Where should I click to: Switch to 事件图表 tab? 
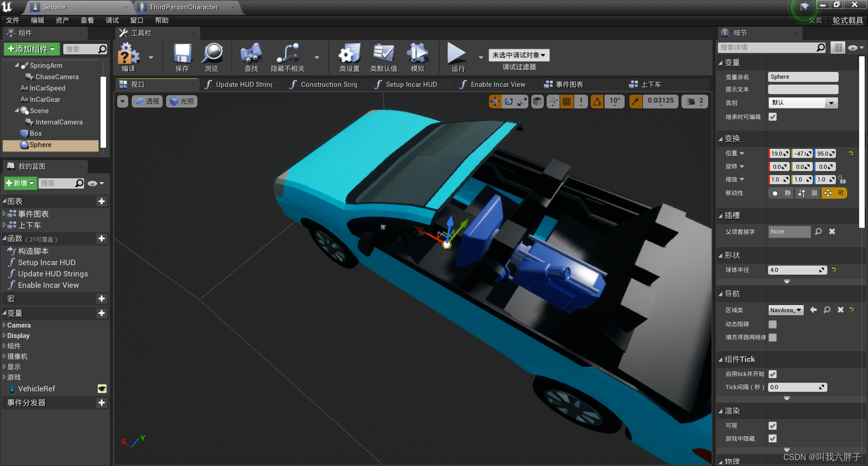tap(569, 85)
